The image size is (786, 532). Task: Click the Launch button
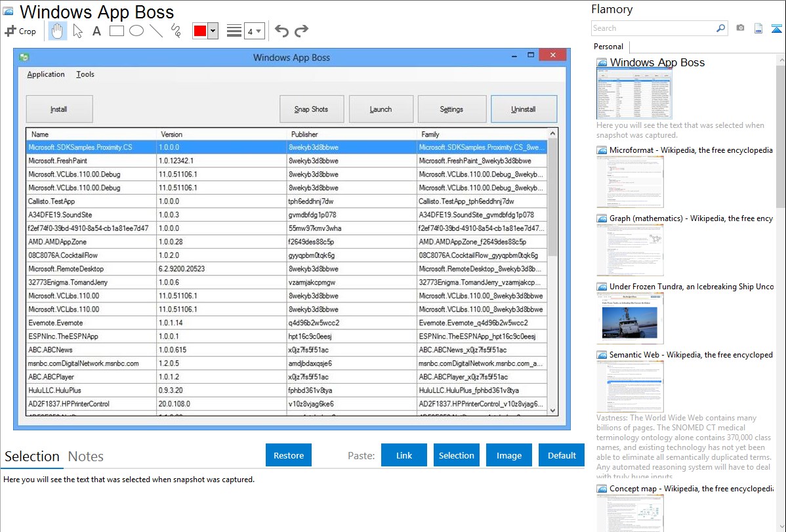pos(381,109)
